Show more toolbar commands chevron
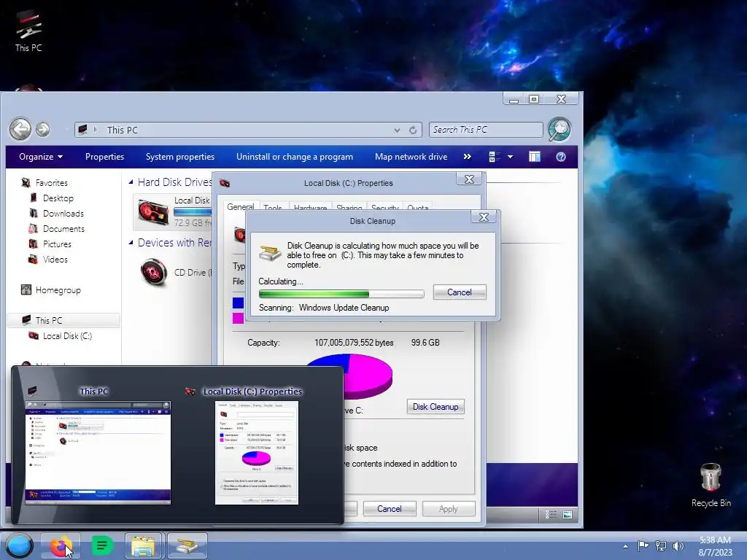 coord(468,157)
